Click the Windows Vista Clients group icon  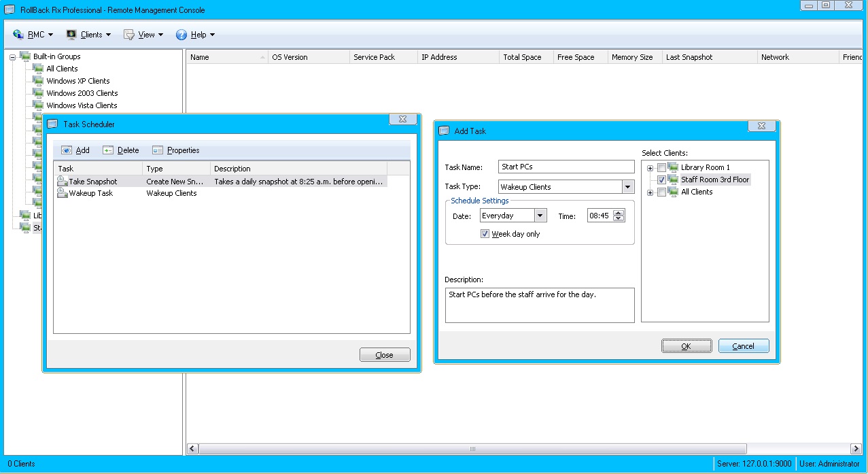38,105
